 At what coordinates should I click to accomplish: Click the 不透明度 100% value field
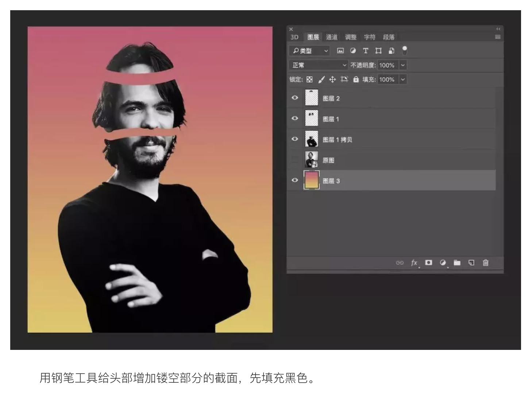[x=388, y=65]
